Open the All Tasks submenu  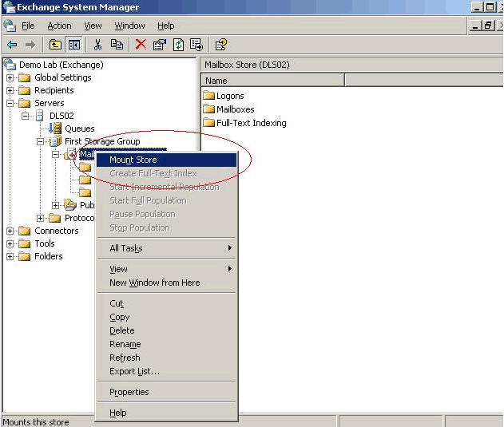[x=166, y=248]
